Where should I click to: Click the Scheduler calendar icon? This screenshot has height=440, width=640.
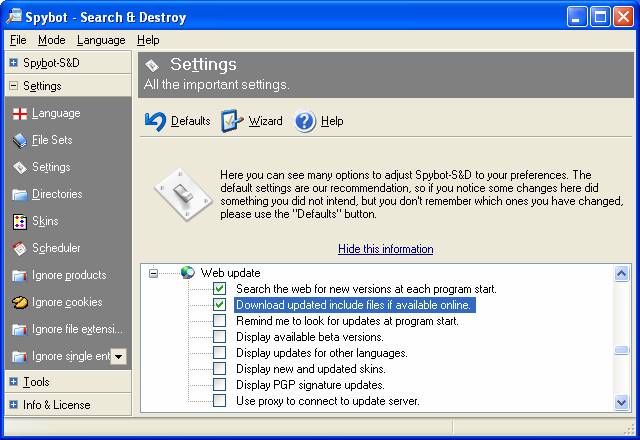(x=20, y=248)
